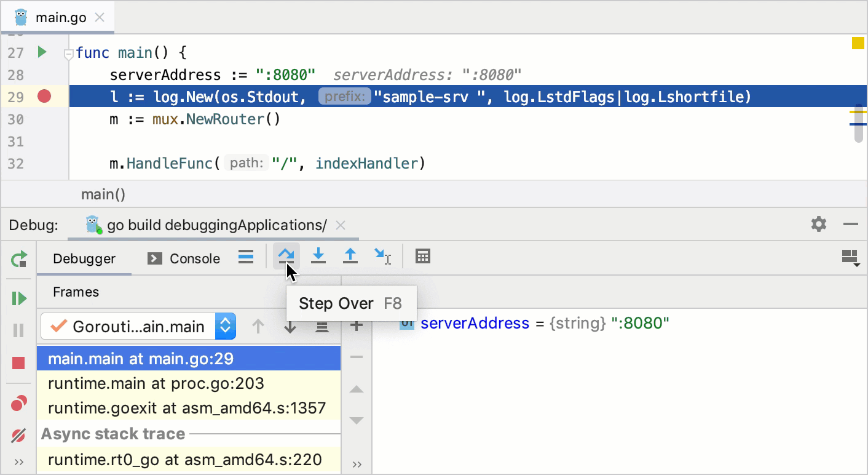Move watch up triangle icon

pos(357,389)
